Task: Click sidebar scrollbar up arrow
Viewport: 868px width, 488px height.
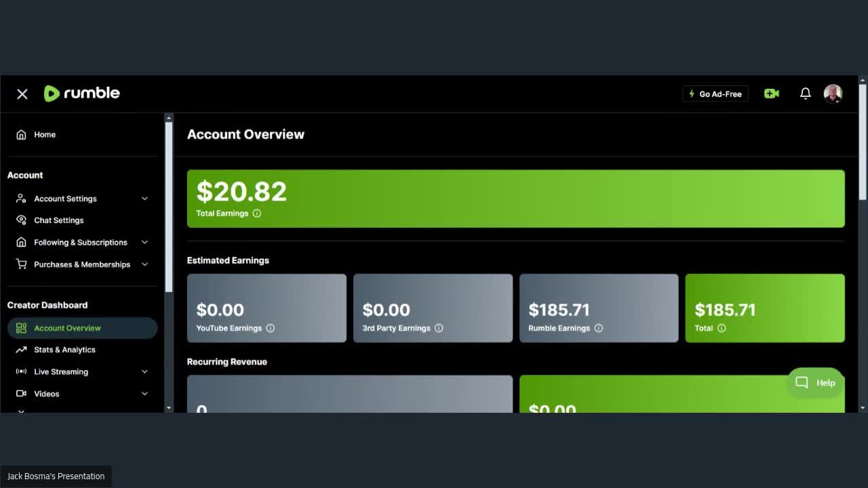Action: [x=169, y=117]
